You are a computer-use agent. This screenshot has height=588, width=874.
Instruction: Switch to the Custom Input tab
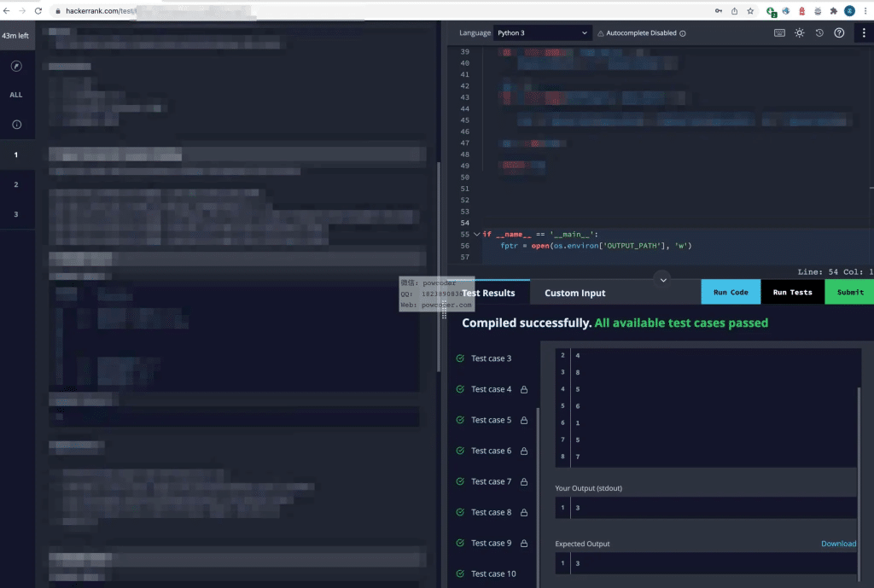coord(574,293)
